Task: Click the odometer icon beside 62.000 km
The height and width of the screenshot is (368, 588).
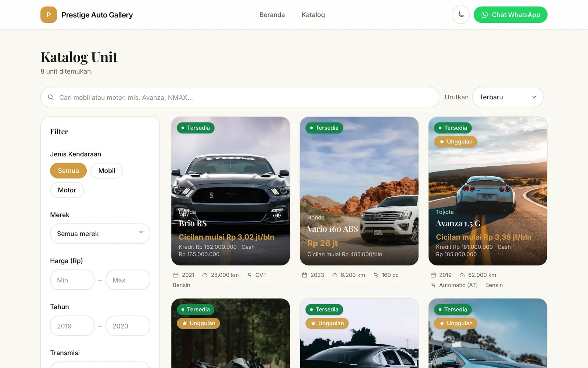Action: tap(462, 275)
